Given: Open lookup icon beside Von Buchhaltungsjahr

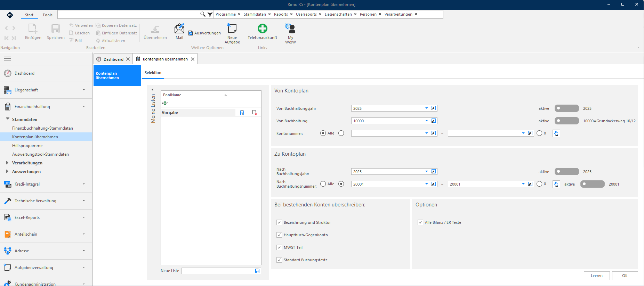Looking at the screenshot, I should [x=434, y=108].
